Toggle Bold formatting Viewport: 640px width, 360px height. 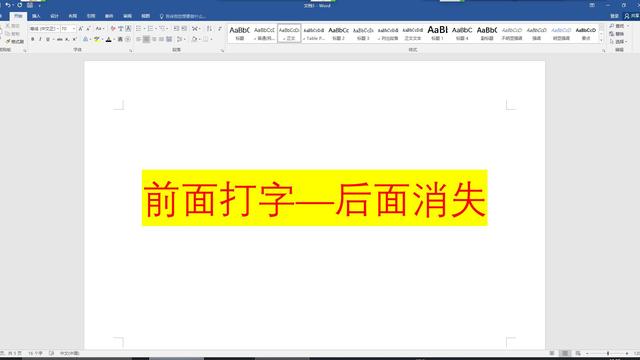tap(33, 39)
